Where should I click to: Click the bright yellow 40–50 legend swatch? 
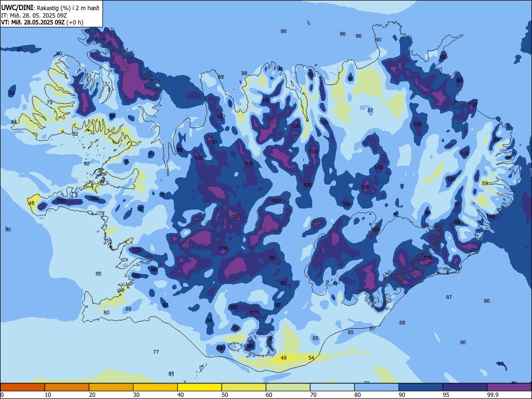(199, 387)
